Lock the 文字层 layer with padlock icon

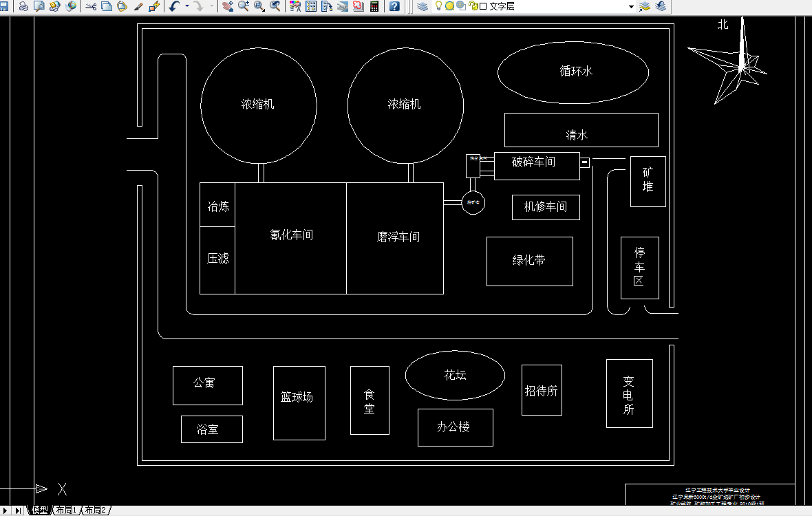[472, 7]
